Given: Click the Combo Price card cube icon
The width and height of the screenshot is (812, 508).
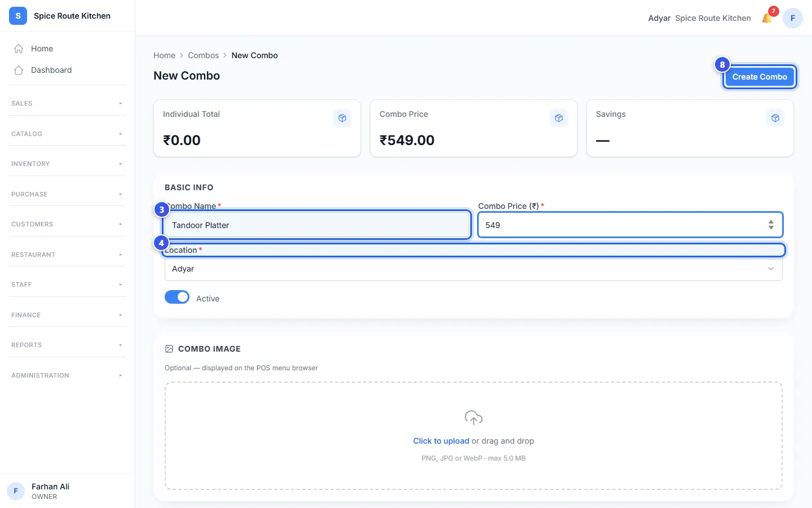Looking at the screenshot, I should pos(559,118).
